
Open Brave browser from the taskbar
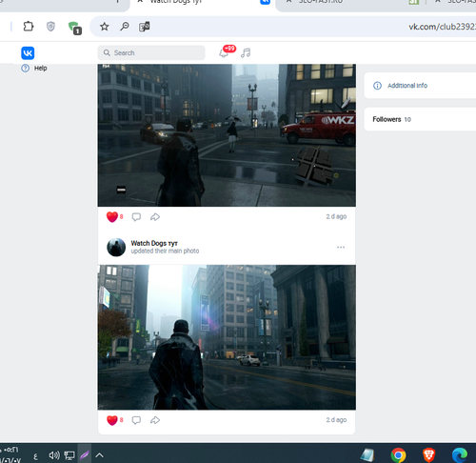(x=429, y=455)
